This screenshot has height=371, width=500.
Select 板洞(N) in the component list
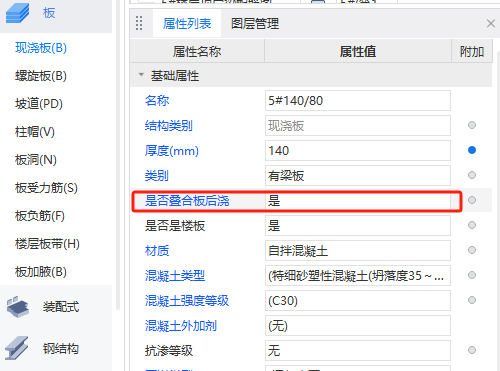36,160
